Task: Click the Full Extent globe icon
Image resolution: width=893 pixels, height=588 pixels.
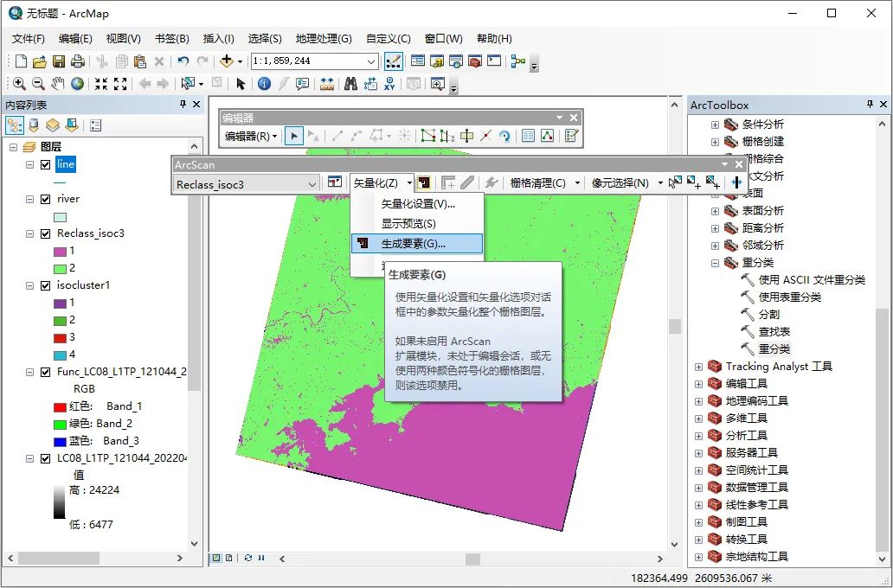Action: click(x=77, y=84)
